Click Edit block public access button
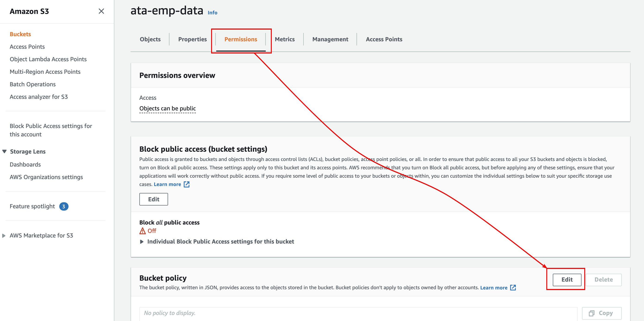Viewport: 644px width, 321px height. (154, 199)
